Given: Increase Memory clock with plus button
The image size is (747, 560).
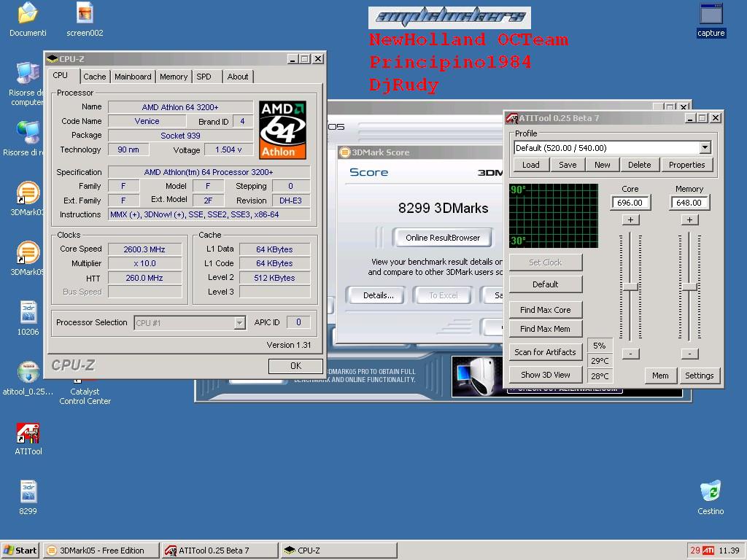Looking at the screenshot, I should (689, 220).
